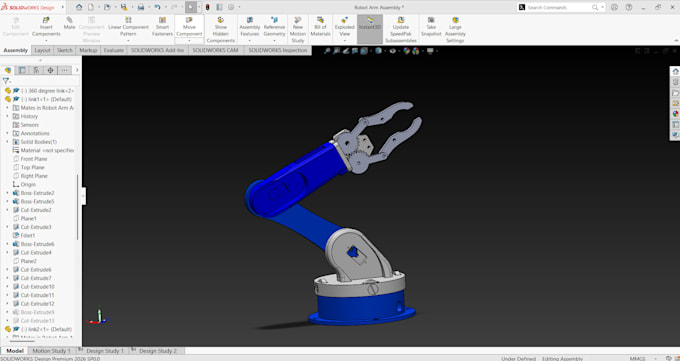This screenshot has width=680, height=361.
Task: Click Update SpeedPak Subassemblies
Action: 401,30
